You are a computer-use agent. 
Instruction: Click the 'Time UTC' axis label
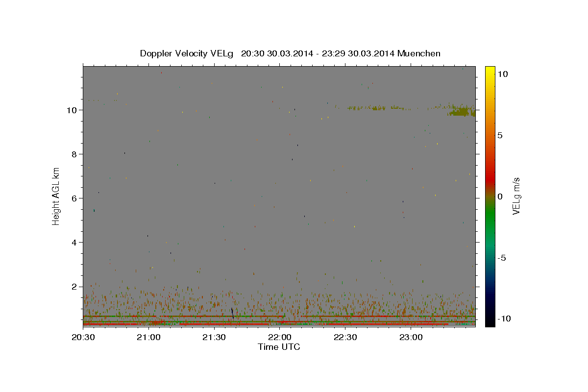click(x=279, y=347)
